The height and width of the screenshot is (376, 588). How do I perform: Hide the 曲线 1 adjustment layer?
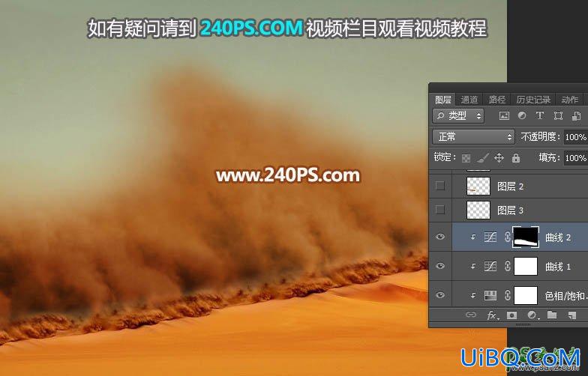tap(440, 266)
